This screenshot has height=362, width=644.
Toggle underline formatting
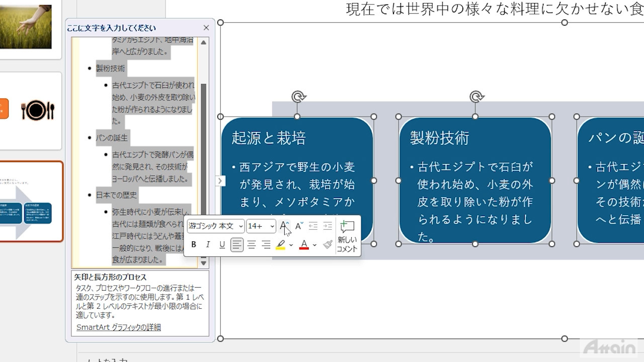(222, 245)
